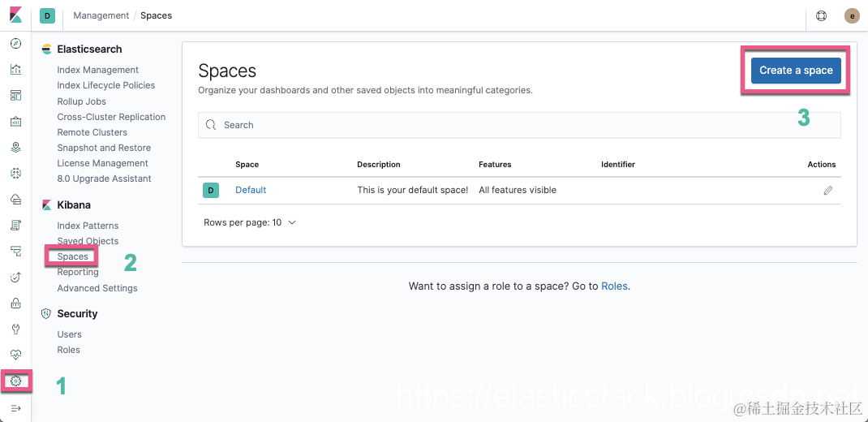
Task: Open the space selector in the header
Action: [47, 15]
